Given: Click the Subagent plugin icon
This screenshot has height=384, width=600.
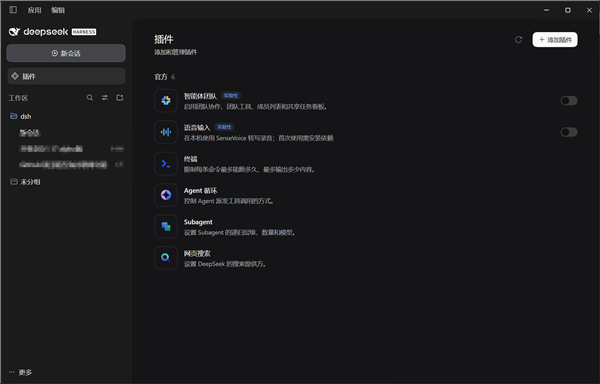Looking at the screenshot, I should (x=166, y=226).
